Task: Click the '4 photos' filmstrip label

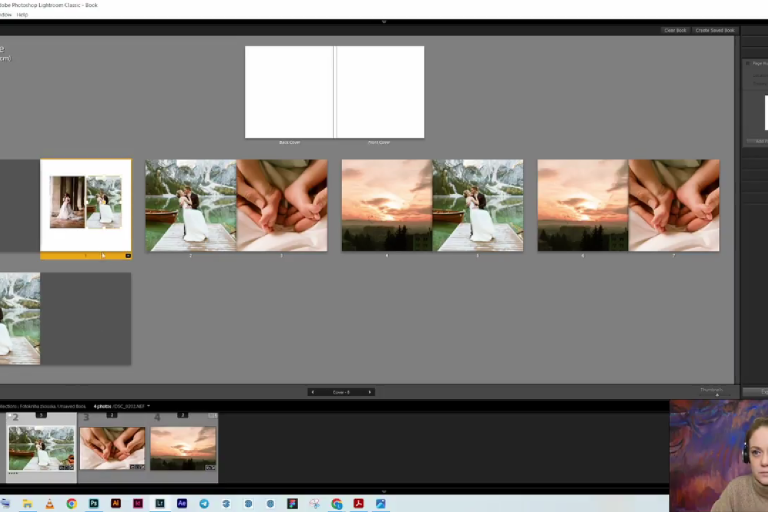Action: [x=102, y=406]
